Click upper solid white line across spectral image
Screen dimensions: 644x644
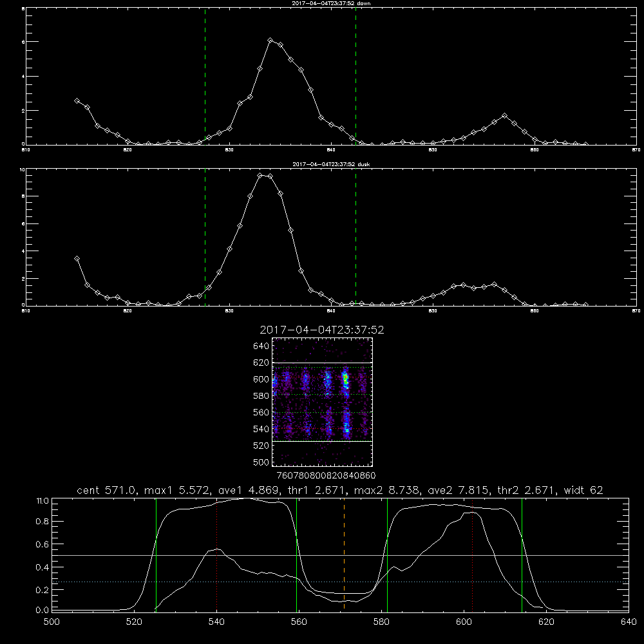(x=323, y=363)
